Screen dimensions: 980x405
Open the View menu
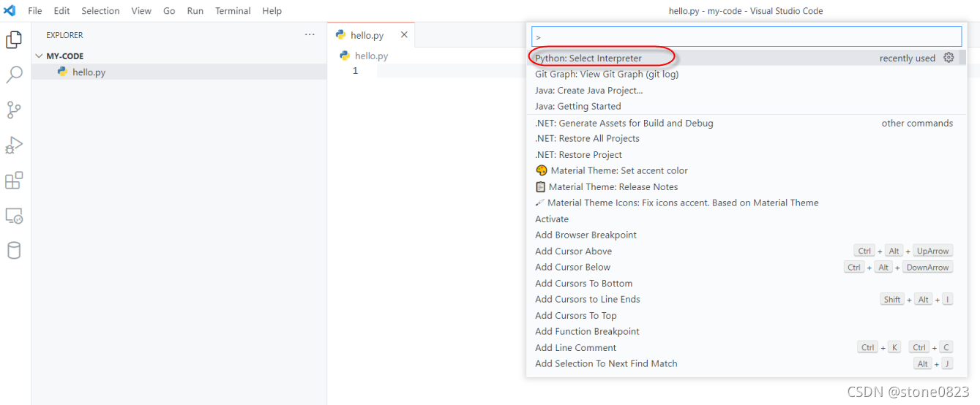(x=141, y=11)
